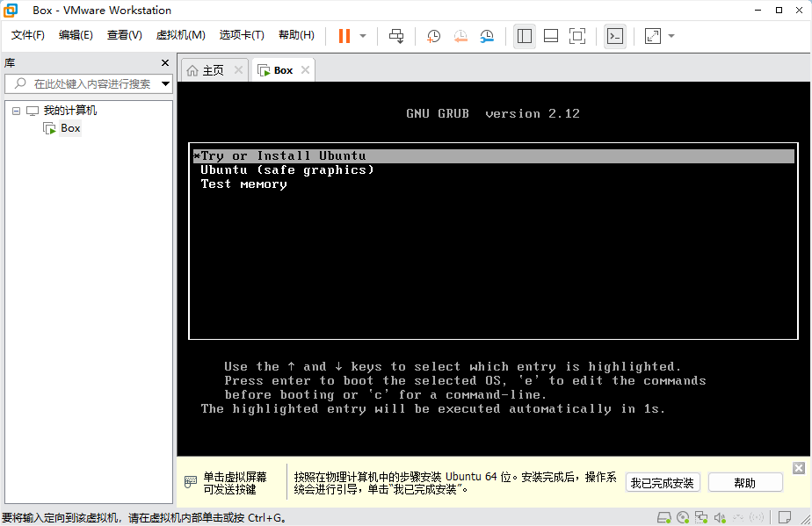
Task: Open the snapshot manager icon
Action: point(487,36)
